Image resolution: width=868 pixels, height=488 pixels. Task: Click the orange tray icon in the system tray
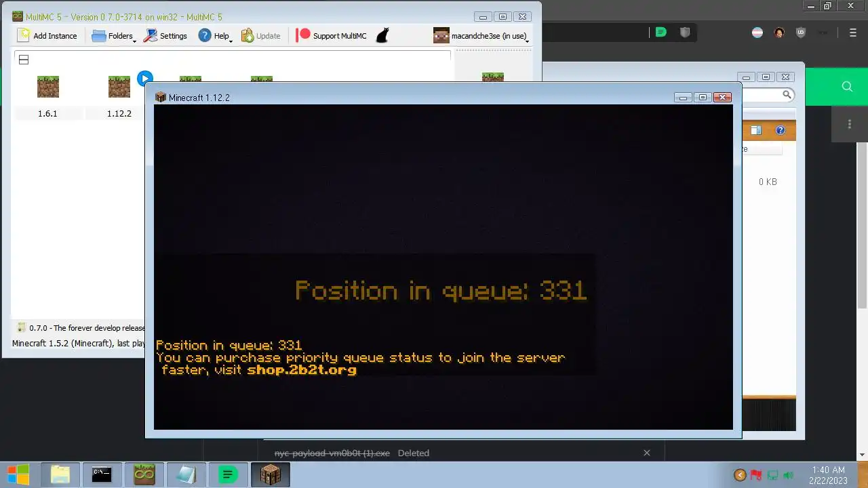[740, 475]
